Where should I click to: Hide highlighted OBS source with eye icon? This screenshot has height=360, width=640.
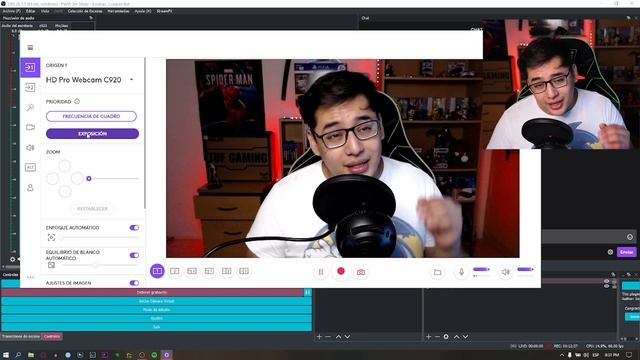pos(607,281)
